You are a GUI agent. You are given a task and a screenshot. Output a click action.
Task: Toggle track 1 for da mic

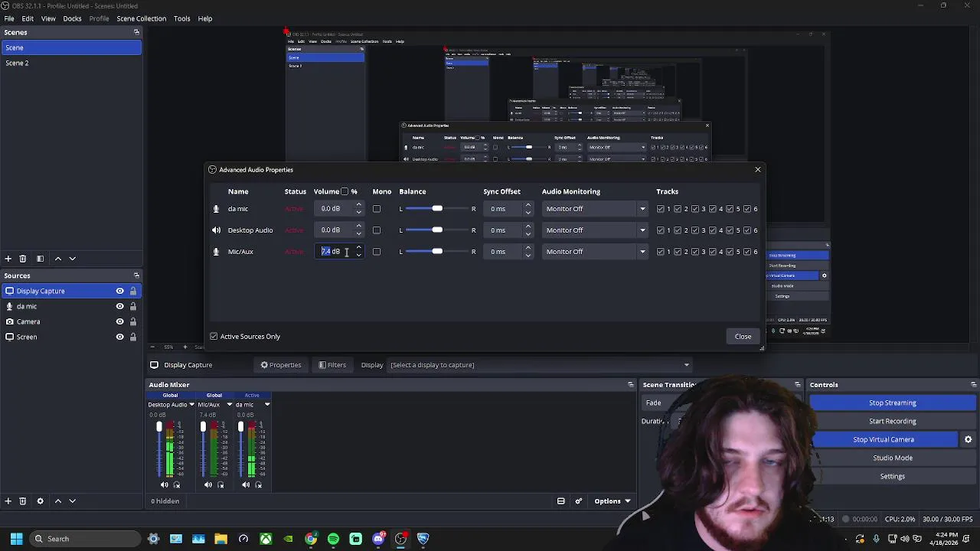point(660,209)
